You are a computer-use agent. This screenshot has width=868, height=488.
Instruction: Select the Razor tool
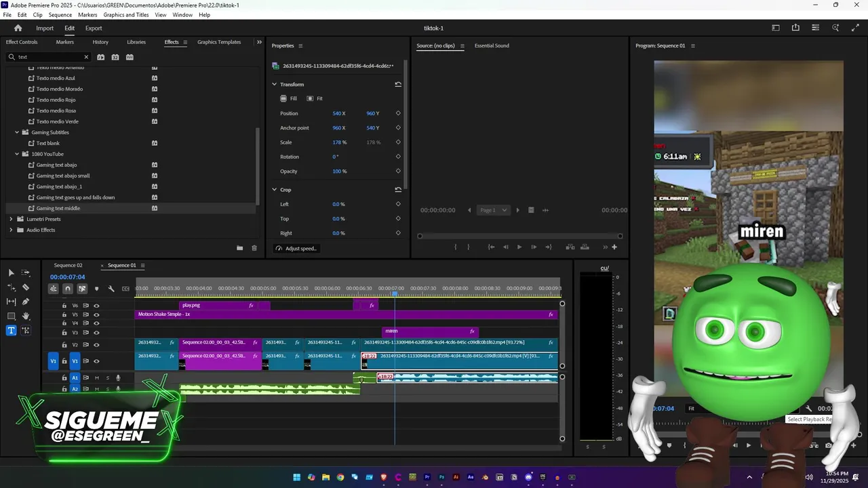26,287
